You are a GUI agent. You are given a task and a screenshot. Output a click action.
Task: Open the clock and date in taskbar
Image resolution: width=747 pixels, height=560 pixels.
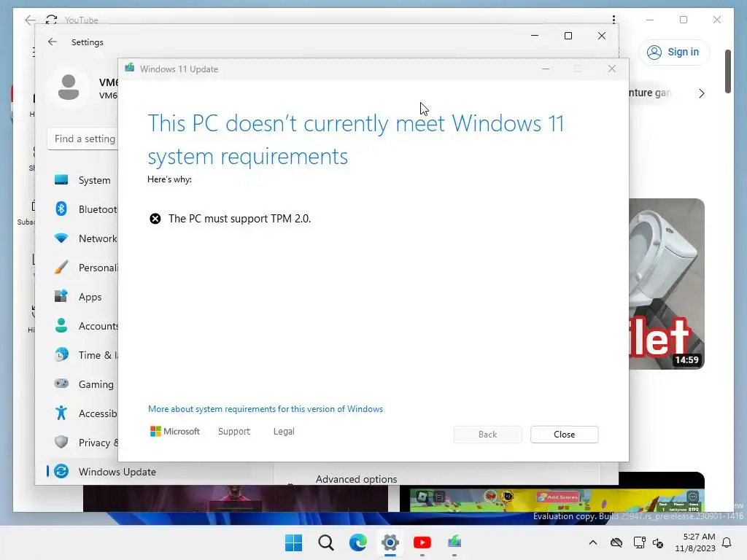pyautogui.click(x=695, y=542)
